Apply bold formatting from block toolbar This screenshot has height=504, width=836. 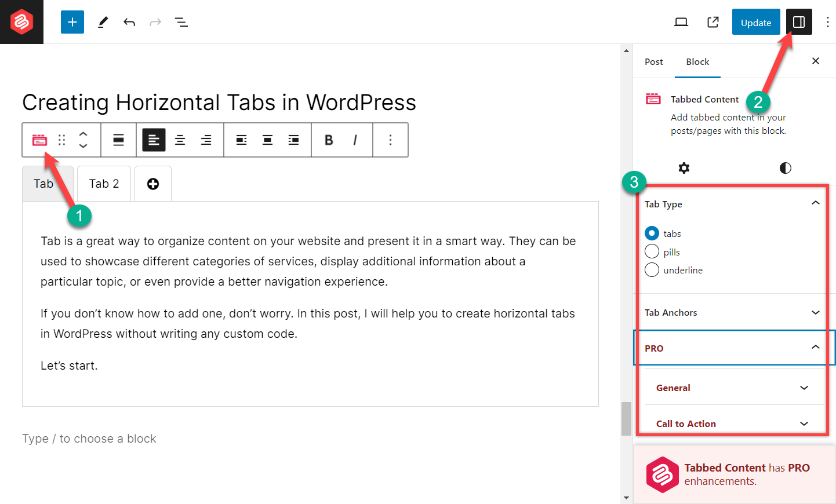point(329,140)
